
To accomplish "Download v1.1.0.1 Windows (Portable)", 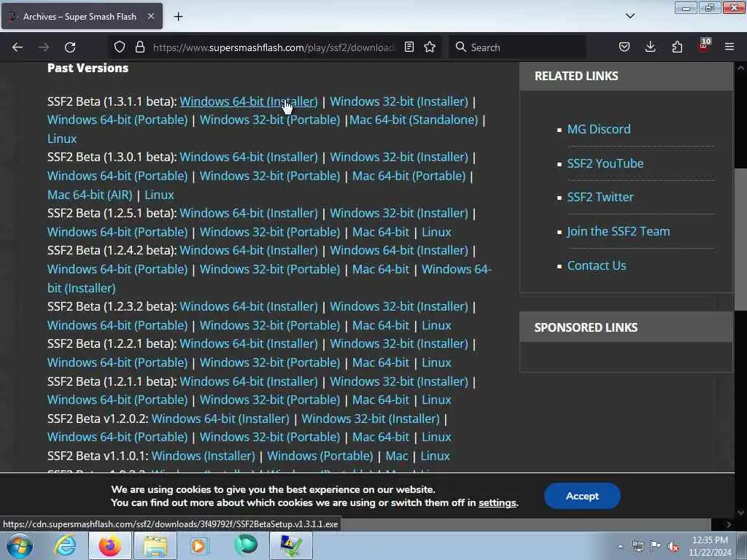I will [x=320, y=456].
